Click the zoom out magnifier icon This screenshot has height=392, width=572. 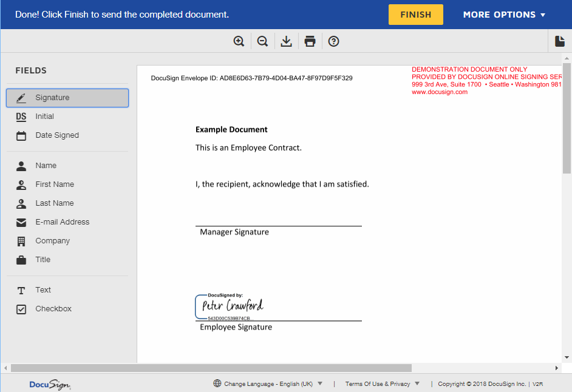[263, 41]
